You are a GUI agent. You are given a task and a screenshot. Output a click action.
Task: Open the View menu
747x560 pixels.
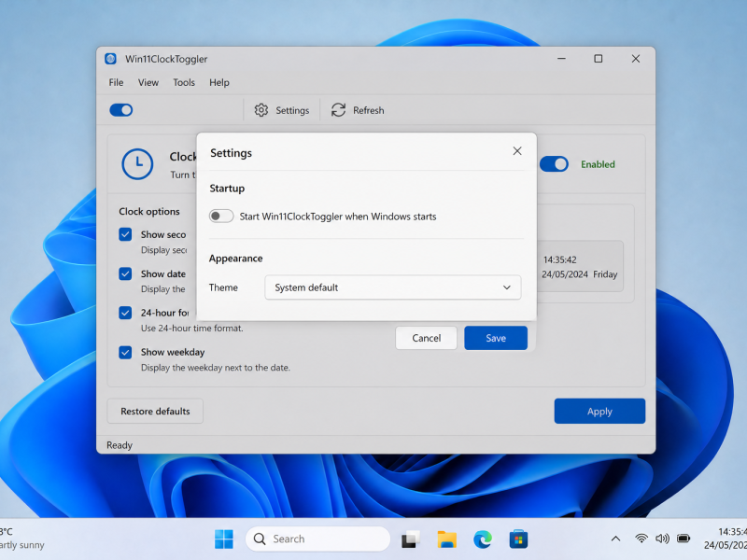[x=148, y=82]
